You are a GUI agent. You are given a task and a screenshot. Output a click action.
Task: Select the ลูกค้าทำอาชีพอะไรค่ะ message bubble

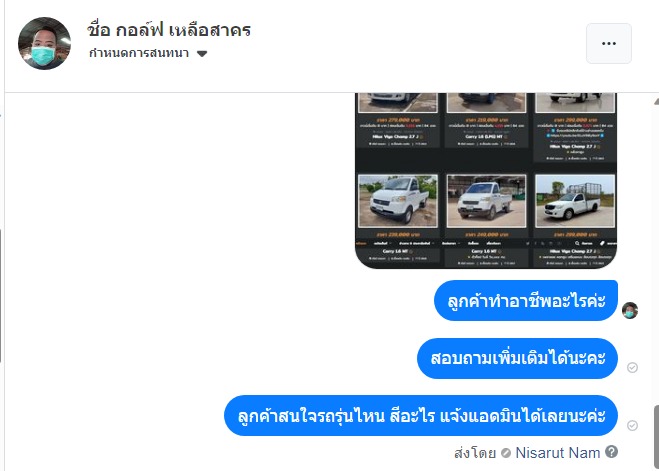(526, 300)
